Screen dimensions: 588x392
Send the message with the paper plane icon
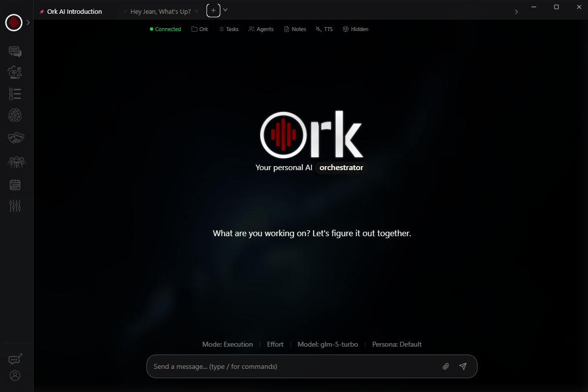(x=463, y=366)
